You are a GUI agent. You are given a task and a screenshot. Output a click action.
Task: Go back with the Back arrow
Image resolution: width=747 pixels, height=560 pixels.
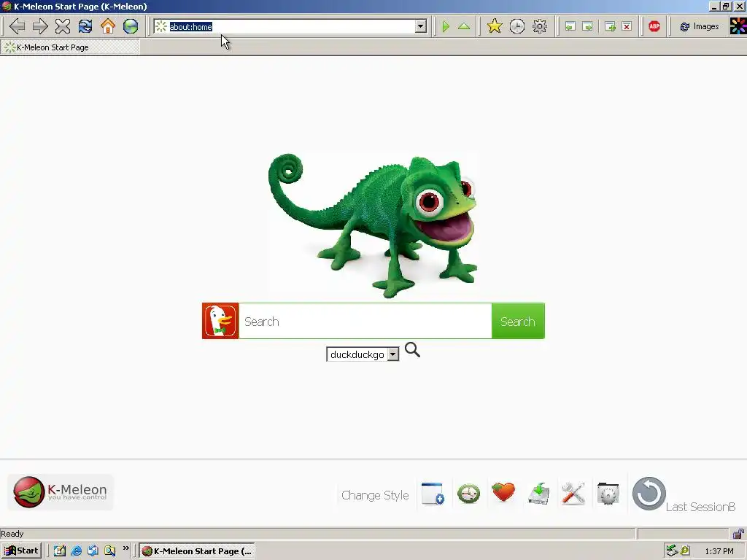18,26
